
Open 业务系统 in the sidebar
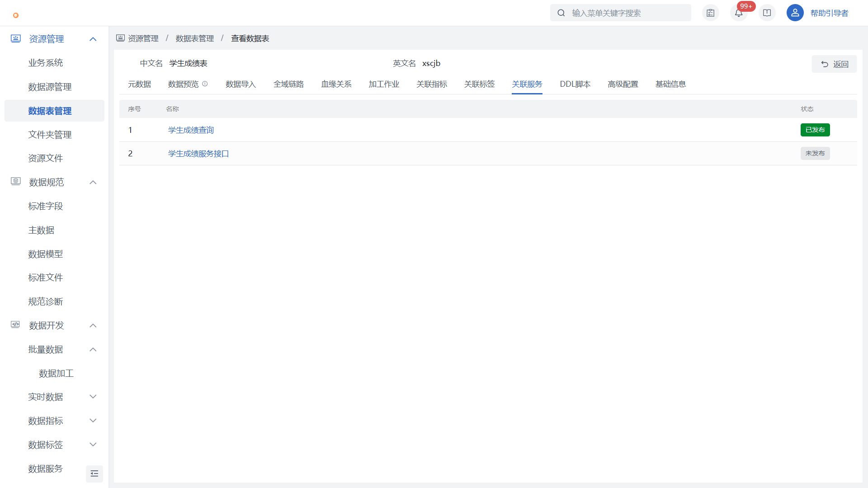[46, 63]
